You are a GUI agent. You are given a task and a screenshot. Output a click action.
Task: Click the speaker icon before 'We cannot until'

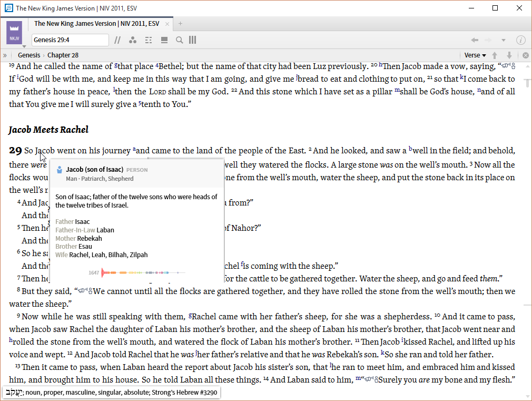pyautogui.click(x=85, y=291)
